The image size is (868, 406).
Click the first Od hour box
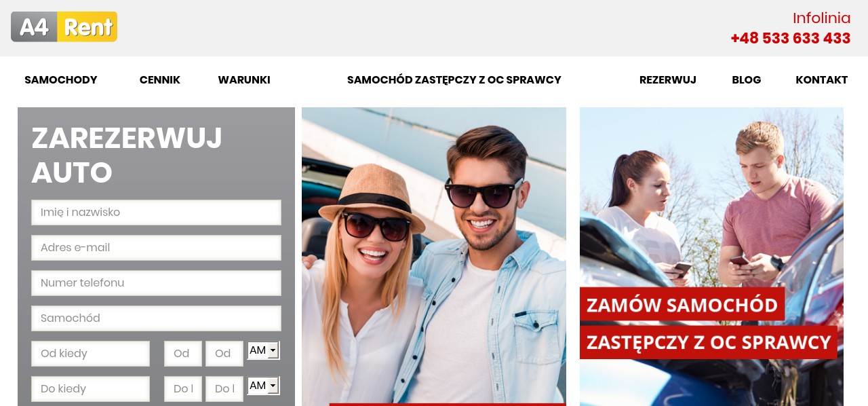183,354
